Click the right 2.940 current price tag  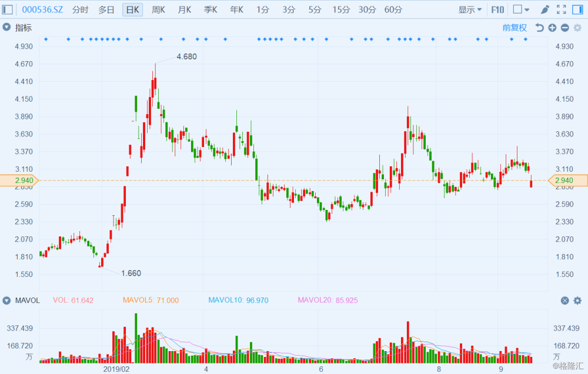568,181
